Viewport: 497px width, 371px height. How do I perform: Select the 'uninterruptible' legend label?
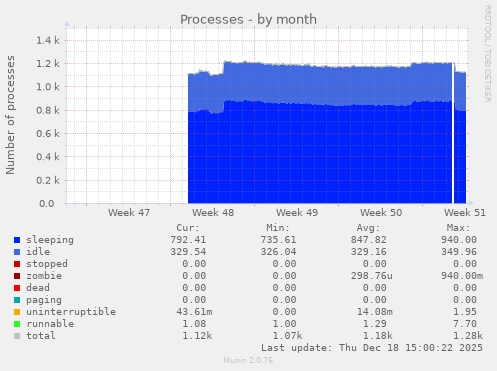[x=71, y=312]
